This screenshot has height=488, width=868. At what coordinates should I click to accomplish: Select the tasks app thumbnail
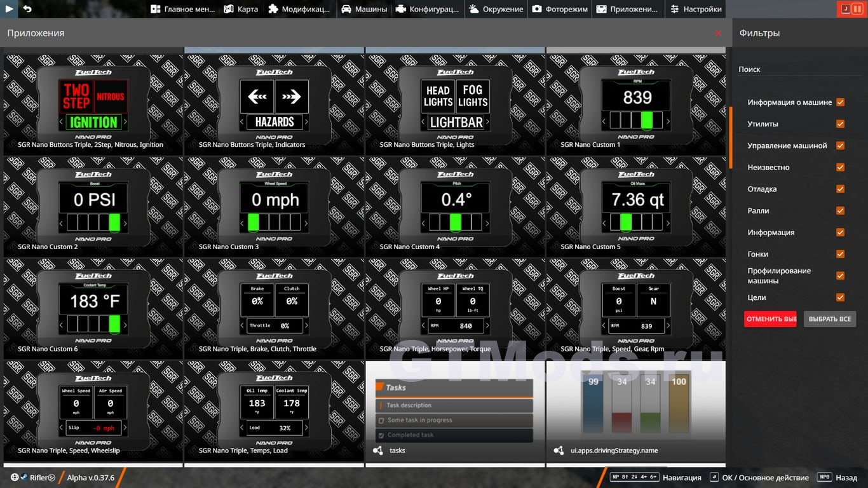tap(454, 411)
